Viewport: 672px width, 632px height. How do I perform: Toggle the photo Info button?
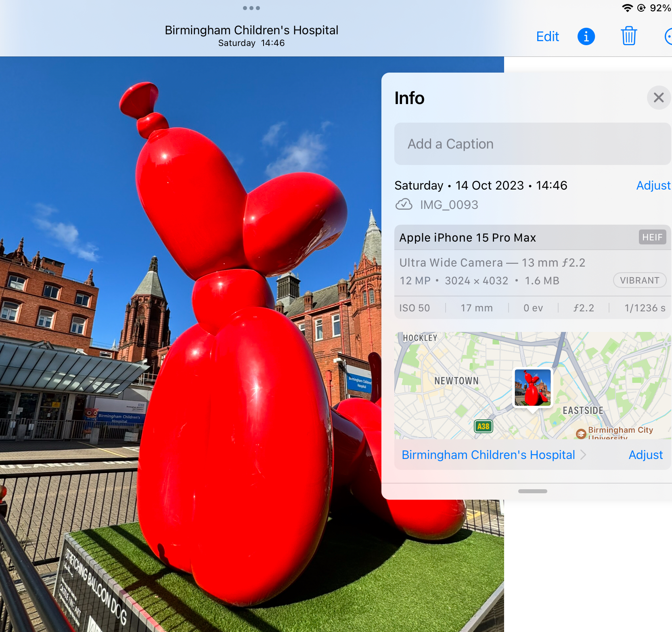[586, 37]
